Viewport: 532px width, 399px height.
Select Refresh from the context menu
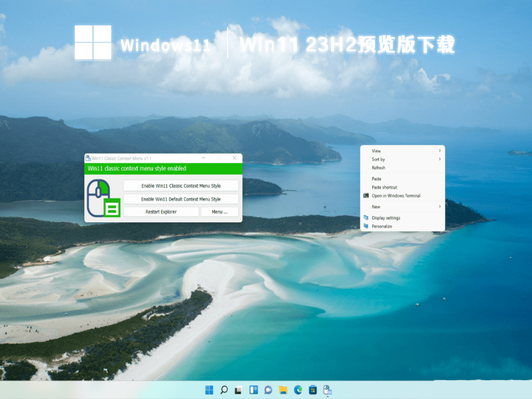(x=379, y=168)
